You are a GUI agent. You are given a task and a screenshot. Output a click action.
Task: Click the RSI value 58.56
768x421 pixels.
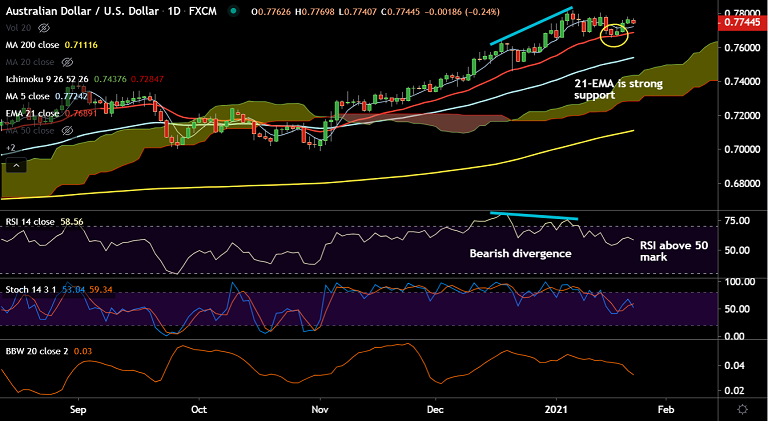tap(71, 222)
